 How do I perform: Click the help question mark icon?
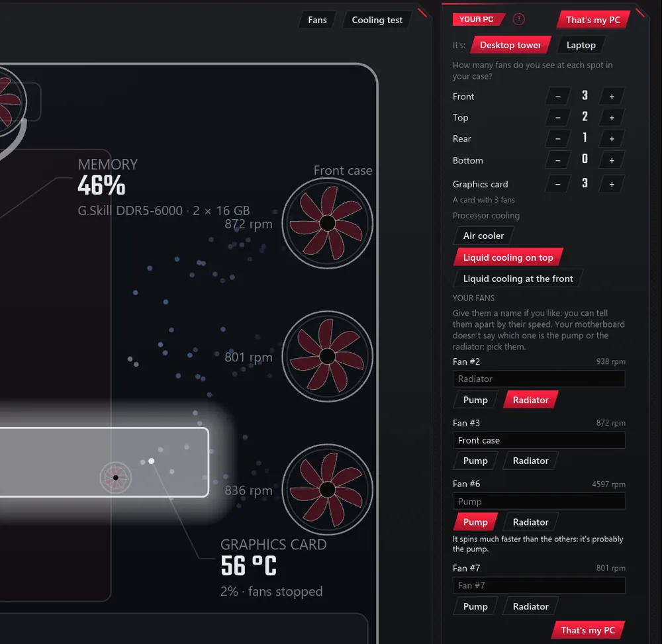[518, 19]
